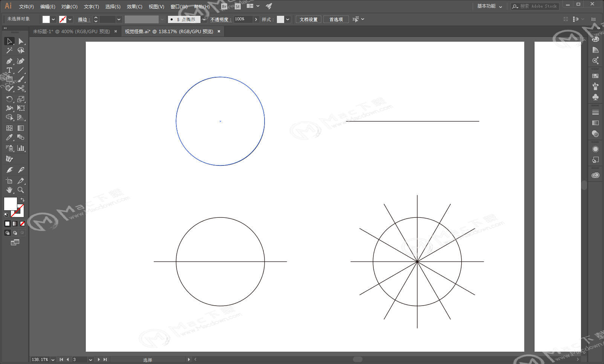604x364 pixels.
Task: Open the Creative Cloud Libraries panel
Action: coord(595,175)
